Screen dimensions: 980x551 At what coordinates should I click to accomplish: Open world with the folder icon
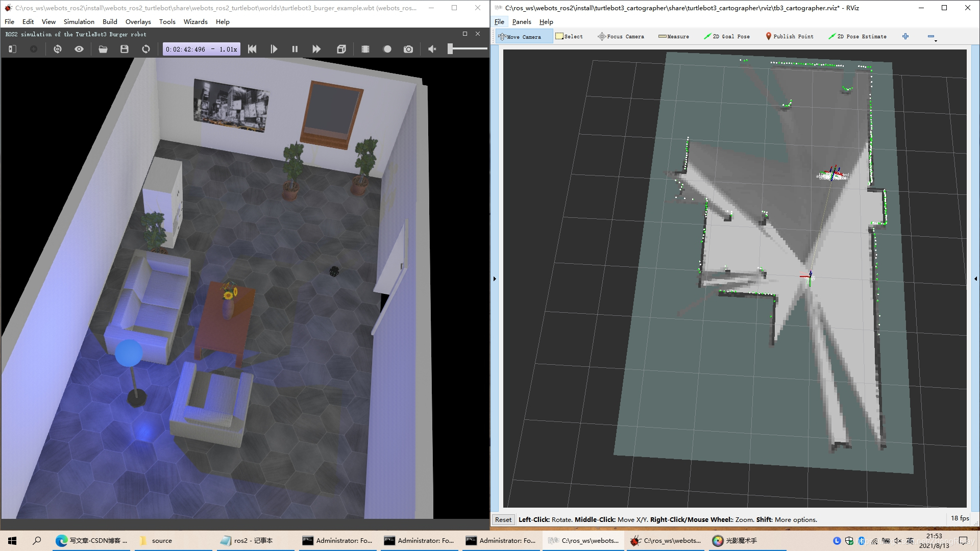103,49
